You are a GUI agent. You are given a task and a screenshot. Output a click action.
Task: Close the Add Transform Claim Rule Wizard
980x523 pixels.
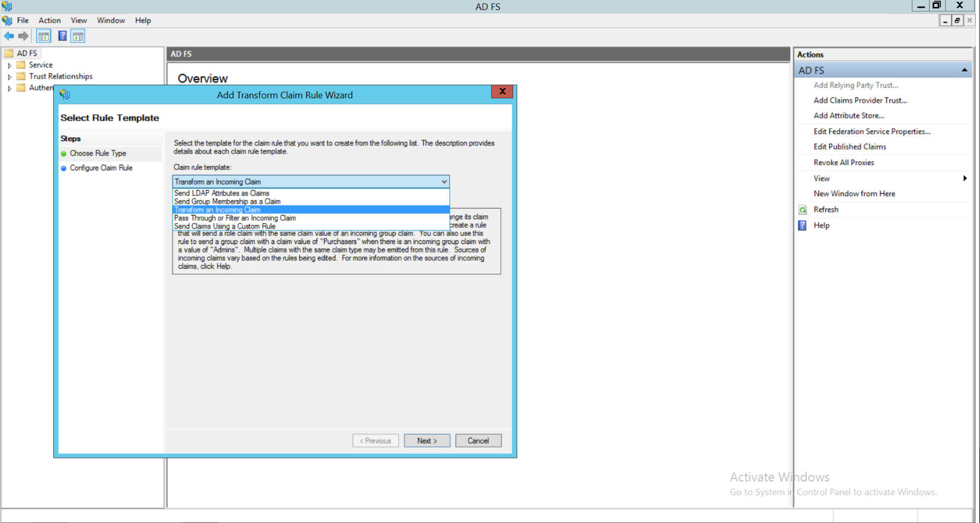(502, 91)
